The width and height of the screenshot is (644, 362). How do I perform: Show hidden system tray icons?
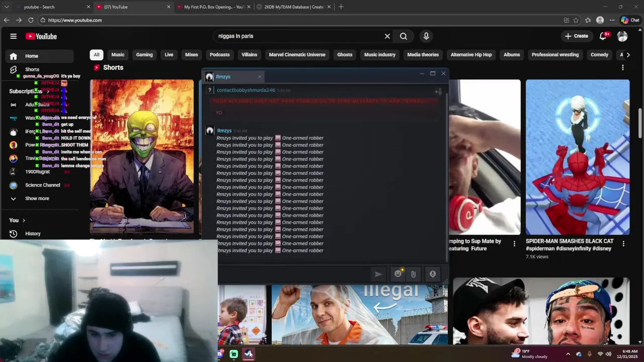[x=568, y=354]
